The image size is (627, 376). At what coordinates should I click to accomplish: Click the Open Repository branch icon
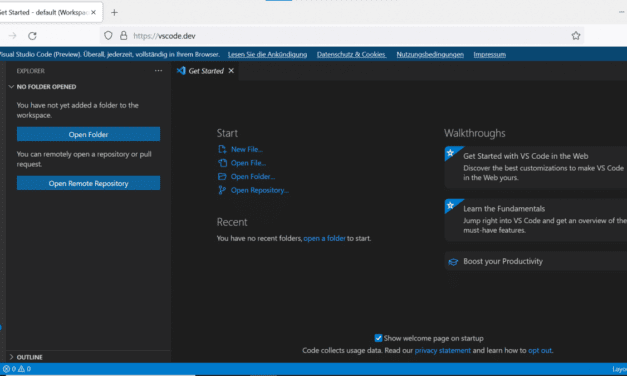[222, 190]
